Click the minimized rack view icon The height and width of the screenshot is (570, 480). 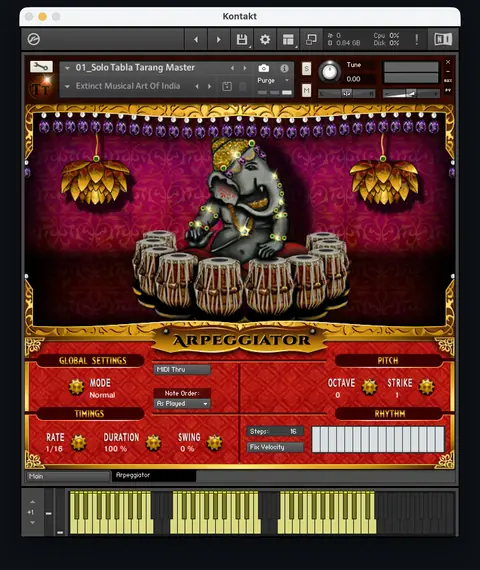tap(311, 39)
